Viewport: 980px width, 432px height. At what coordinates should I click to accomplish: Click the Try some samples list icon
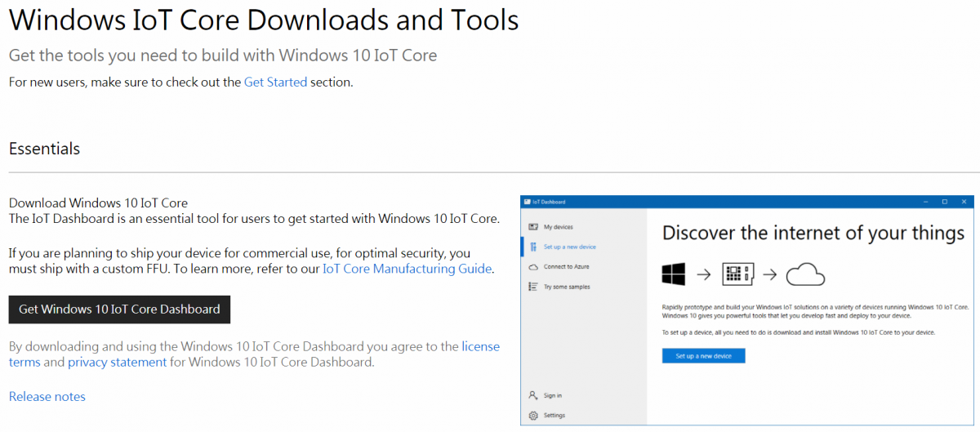(533, 287)
